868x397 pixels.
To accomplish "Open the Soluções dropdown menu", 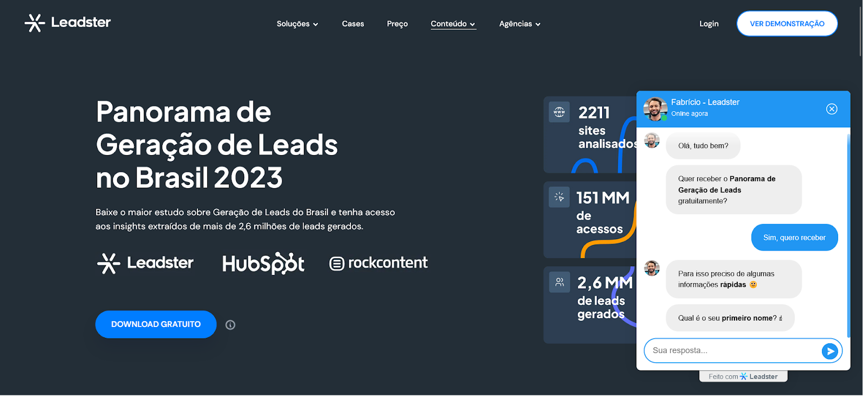I will [297, 24].
